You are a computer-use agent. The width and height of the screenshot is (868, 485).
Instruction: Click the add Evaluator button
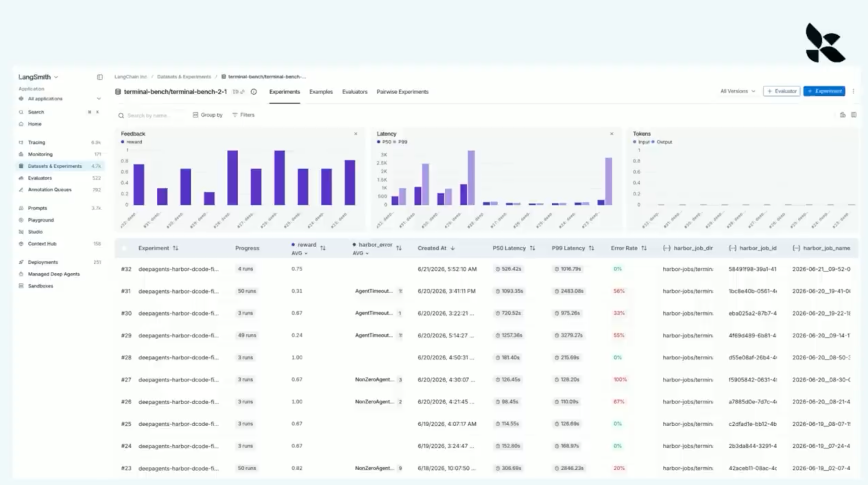(782, 91)
